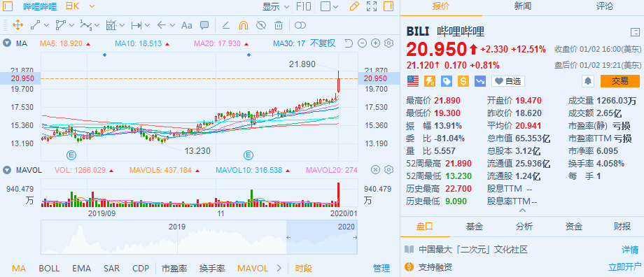Viewport: 644px width, 277px height.
Task: Click the orange 交易 button
Action: [x=619, y=81]
